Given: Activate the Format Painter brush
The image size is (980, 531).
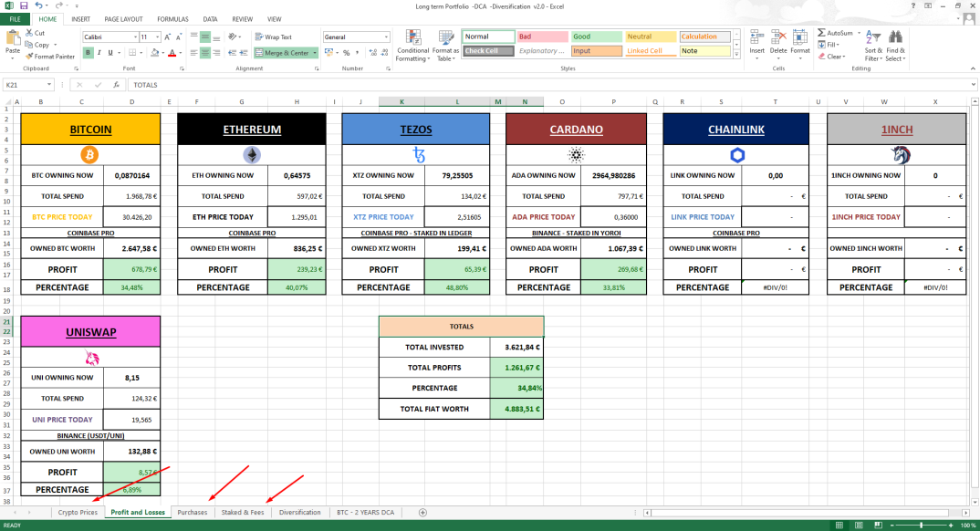Looking at the screenshot, I should click(29, 57).
